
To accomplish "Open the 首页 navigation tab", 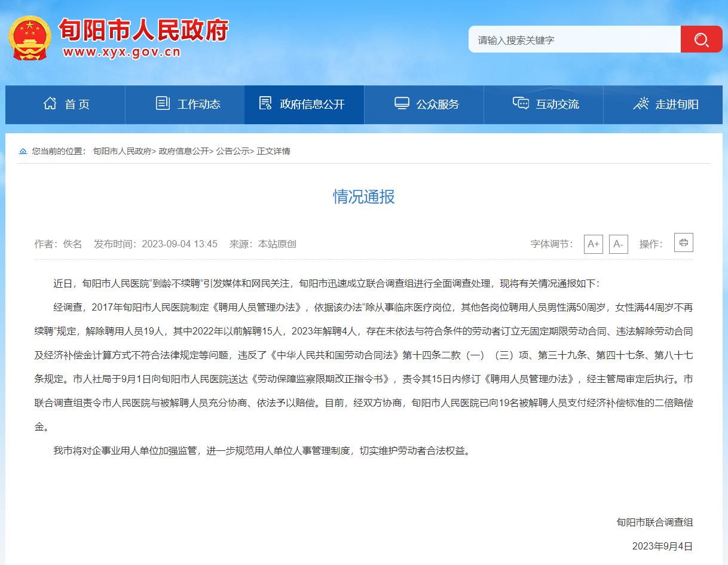I will tap(65, 105).
